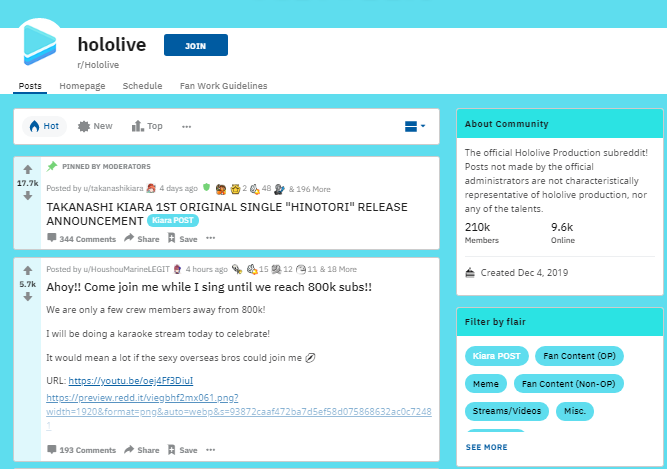Click '4 days ago' timestamp on pinned post
Screen dimensions: 667x469
[x=179, y=188]
